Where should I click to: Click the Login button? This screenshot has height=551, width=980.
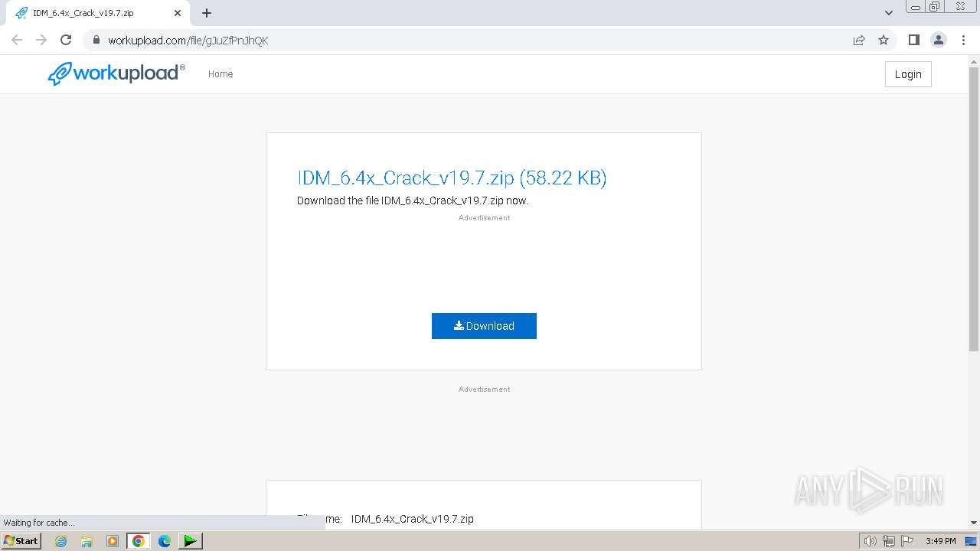click(x=908, y=74)
